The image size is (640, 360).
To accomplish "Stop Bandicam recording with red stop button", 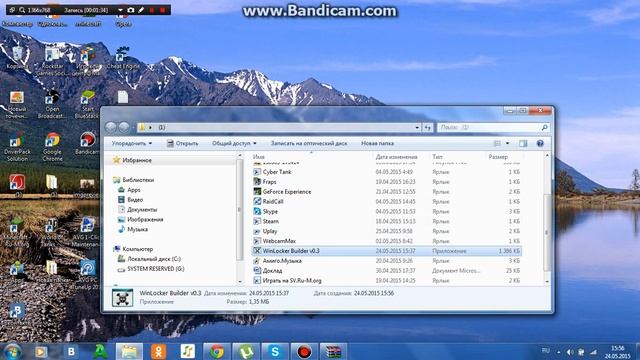I will coord(162,10).
